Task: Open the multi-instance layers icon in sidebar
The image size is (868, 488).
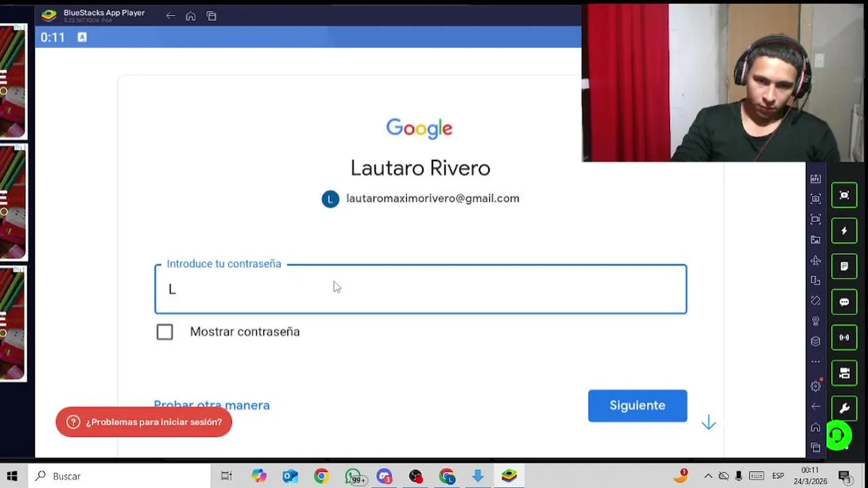Action: (816, 342)
